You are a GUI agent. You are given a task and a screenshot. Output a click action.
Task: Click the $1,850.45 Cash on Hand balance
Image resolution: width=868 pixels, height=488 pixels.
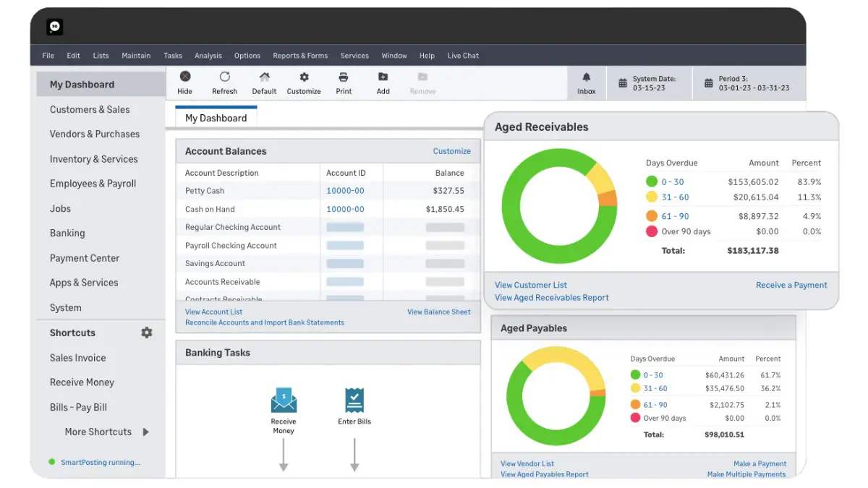[x=445, y=209]
